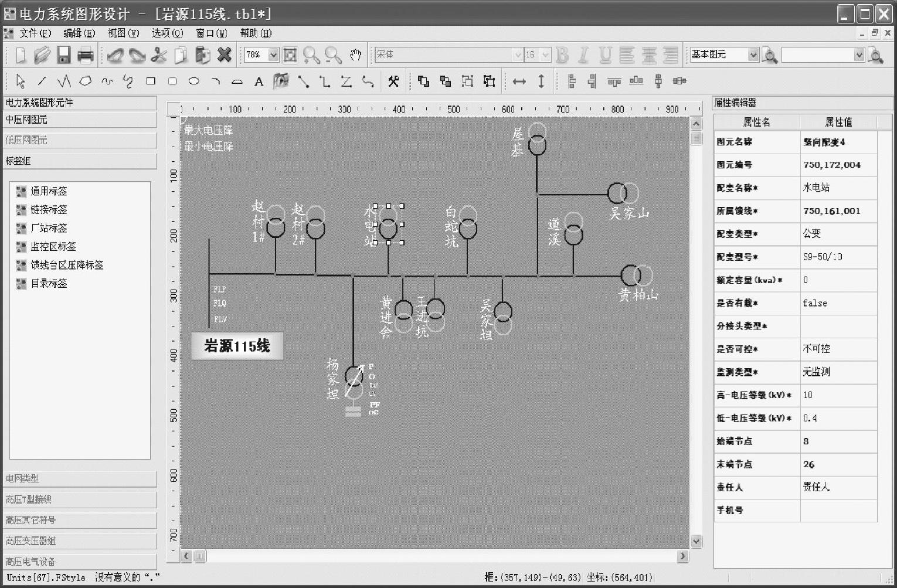Expand the 高压电气设备 panel section
The image size is (897, 588).
click(80, 561)
